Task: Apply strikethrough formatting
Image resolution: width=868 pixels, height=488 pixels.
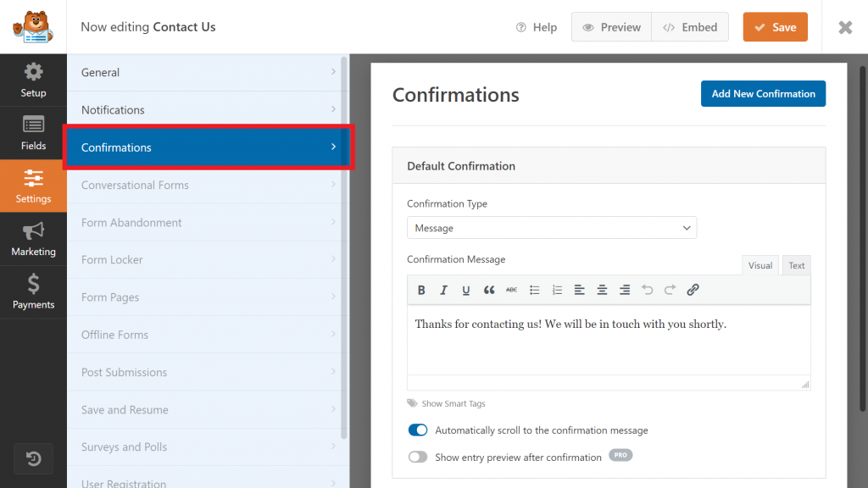Action: click(511, 289)
